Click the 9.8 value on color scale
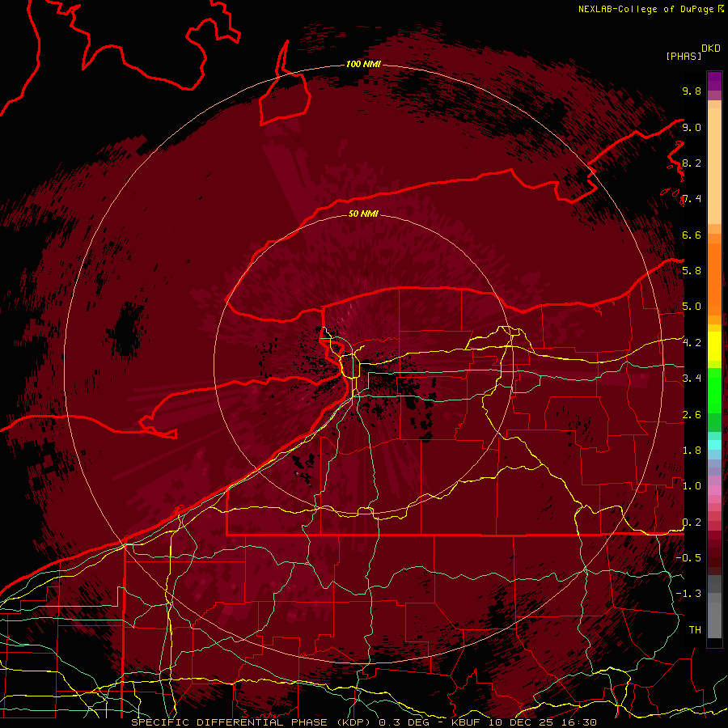Screen dimensions: 728x728 (x=692, y=91)
